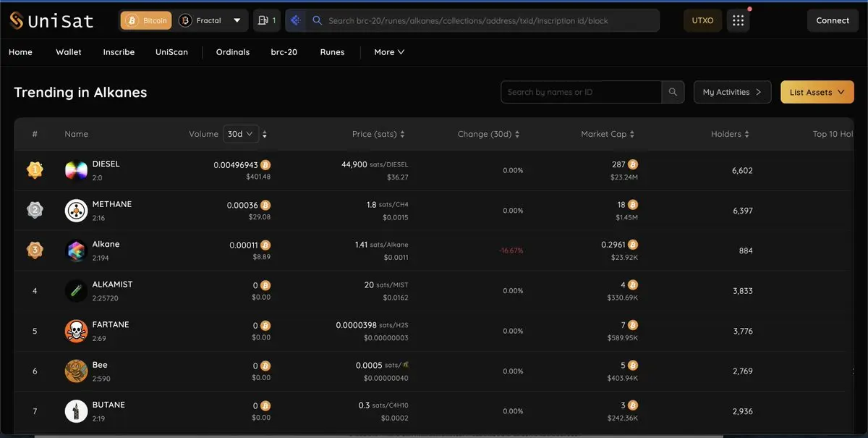Open the UTXO button
The width and height of the screenshot is (868, 438).
[702, 20]
